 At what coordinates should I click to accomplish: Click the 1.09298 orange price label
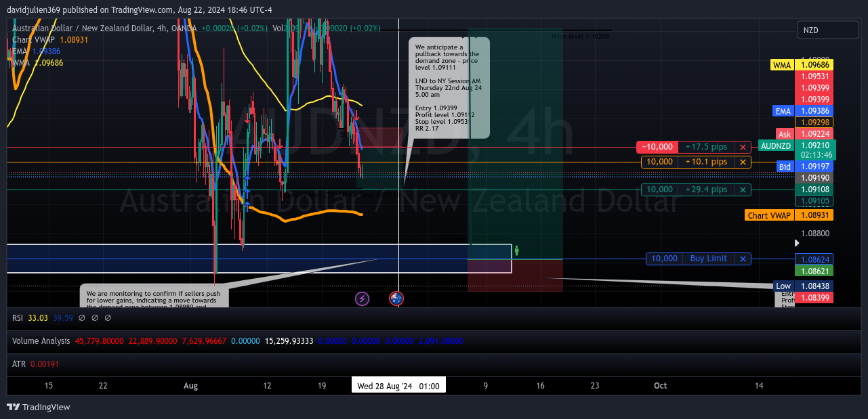click(814, 123)
